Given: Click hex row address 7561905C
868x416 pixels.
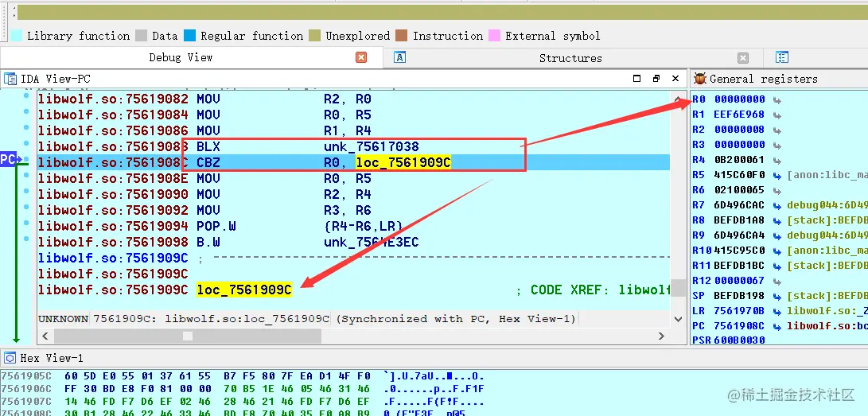Looking at the screenshot, I should 26,376.
